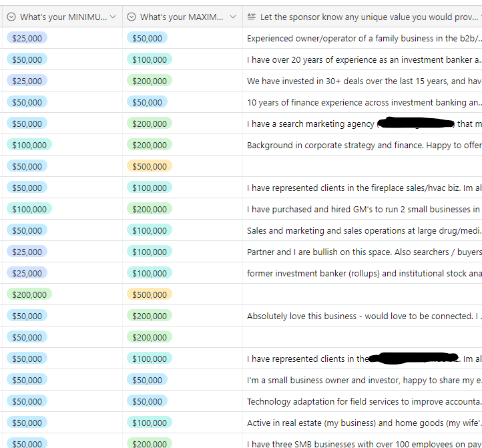The width and height of the screenshot is (482, 448).
Task: Select the redacted "I have represented clients in the" cell
Action: [x=363, y=359]
